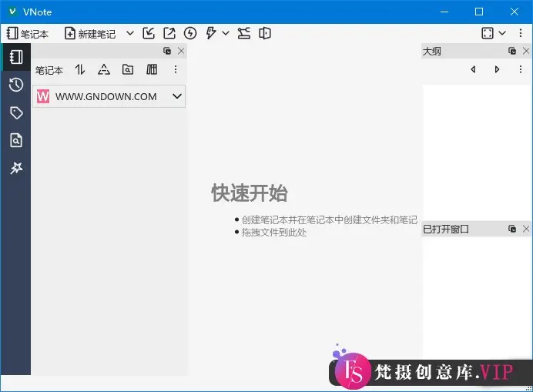Click the import icon in the toolbar
This screenshot has height=392, width=533.
[x=149, y=33]
